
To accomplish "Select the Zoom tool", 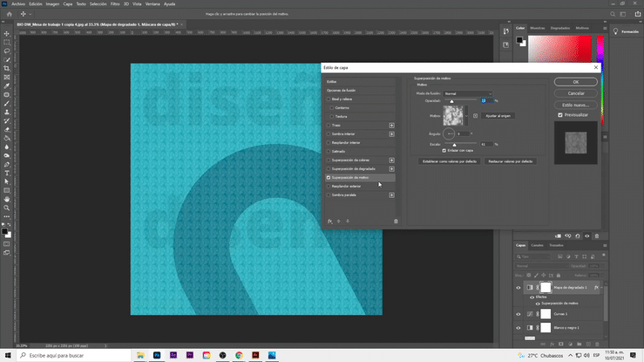I will pyautogui.click(x=7, y=208).
